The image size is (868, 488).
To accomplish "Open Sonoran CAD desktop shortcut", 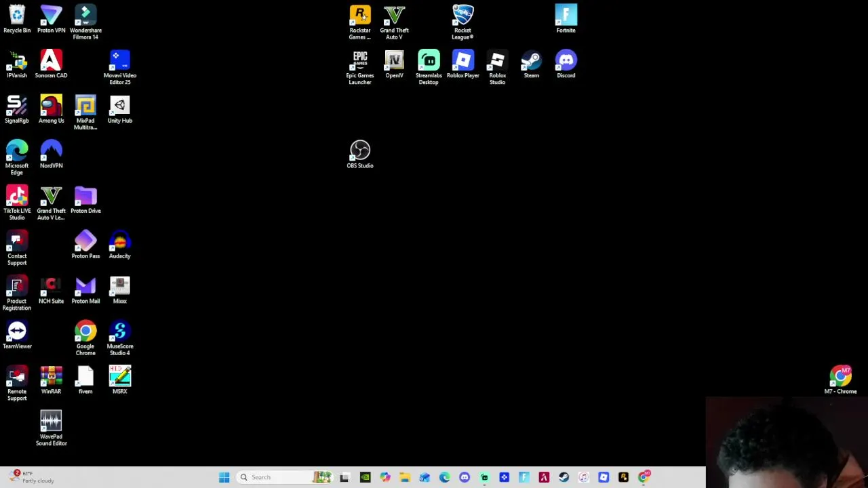I will [52, 64].
